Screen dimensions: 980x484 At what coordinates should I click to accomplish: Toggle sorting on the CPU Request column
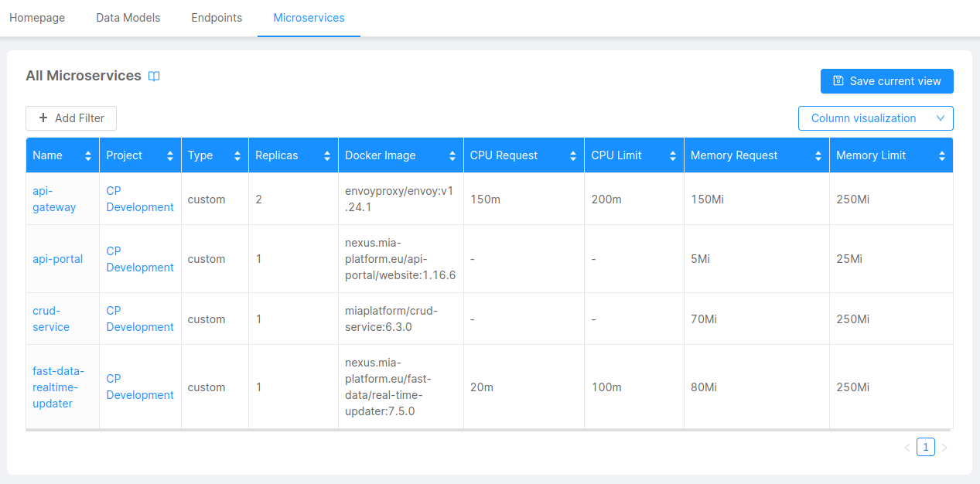573,155
